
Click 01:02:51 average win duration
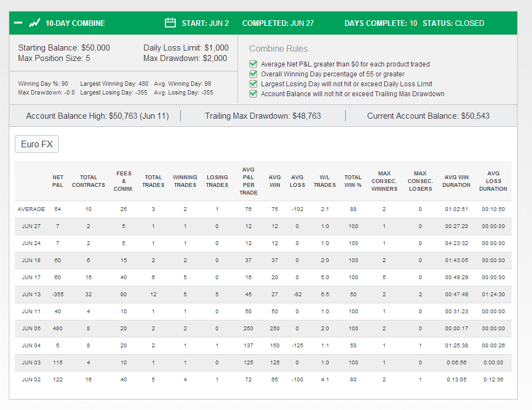coord(456,209)
